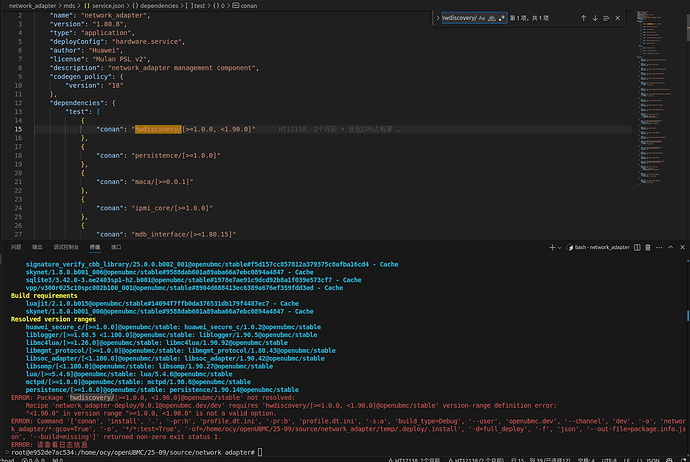Click the find input containing hwdiscovery/
Screen dimensions: 690x462
pyautogui.click(x=458, y=19)
